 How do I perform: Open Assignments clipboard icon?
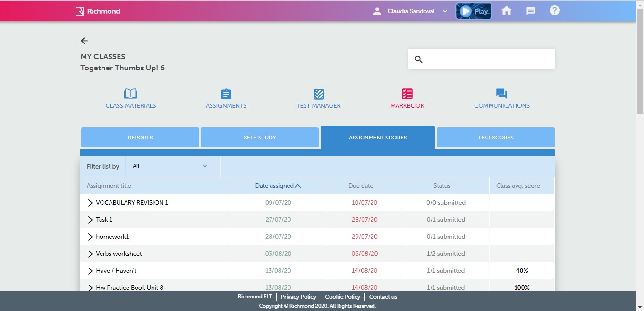click(226, 94)
